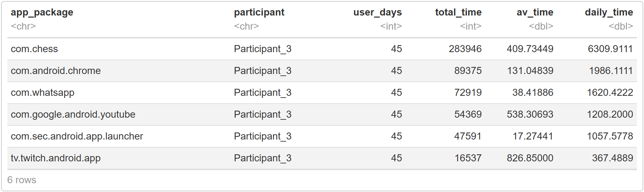This screenshot has height=192, width=644.
Task: Click the participant column header
Action: (x=259, y=12)
